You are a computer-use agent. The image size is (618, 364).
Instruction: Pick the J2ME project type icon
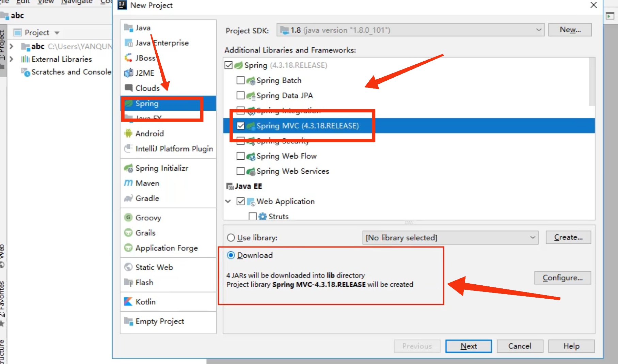coord(128,73)
